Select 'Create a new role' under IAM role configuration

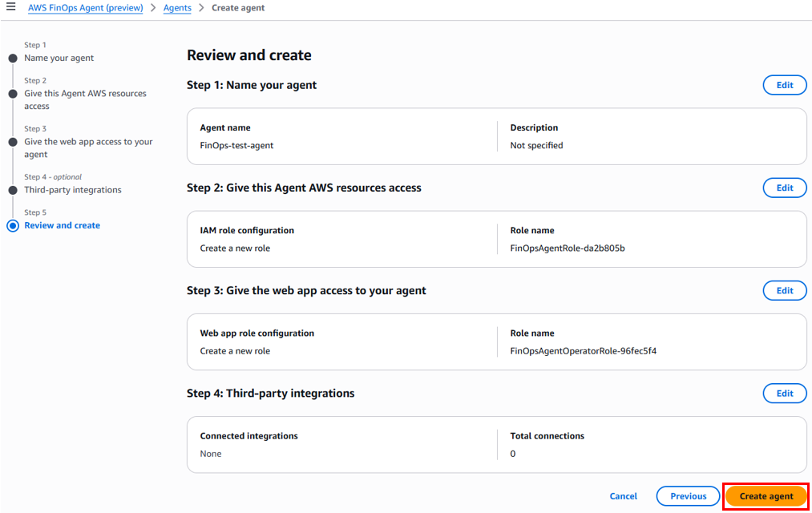(x=235, y=248)
